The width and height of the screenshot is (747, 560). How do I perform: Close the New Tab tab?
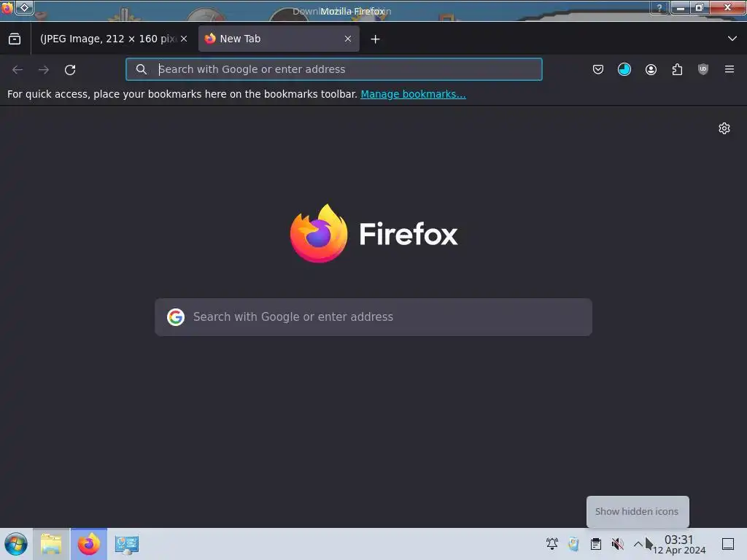(348, 39)
